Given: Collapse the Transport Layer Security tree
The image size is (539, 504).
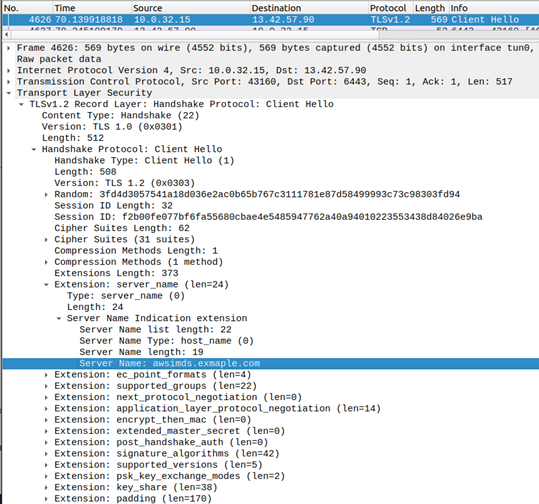Looking at the screenshot, I should [x=9, y=93].
